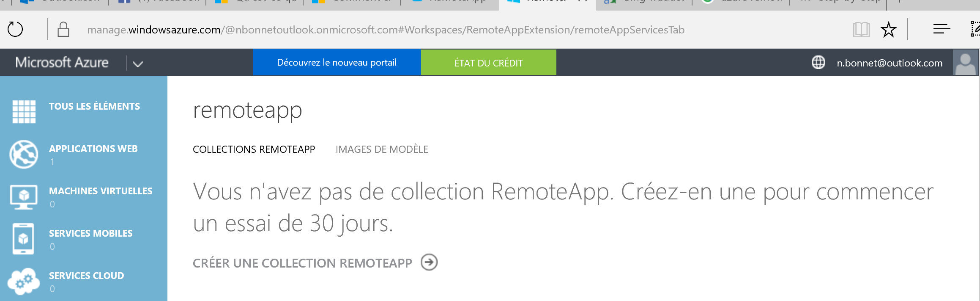This screenshot has width=980, height=301.
Task: Open Services Mobiles in sidebar
Action: [x=90, y=234]
